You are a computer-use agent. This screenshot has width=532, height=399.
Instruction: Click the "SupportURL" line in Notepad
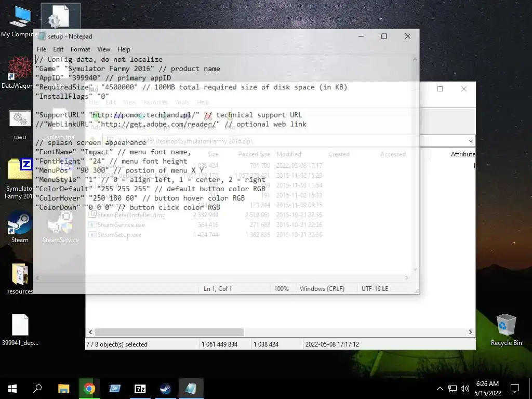tap(169, 115)
